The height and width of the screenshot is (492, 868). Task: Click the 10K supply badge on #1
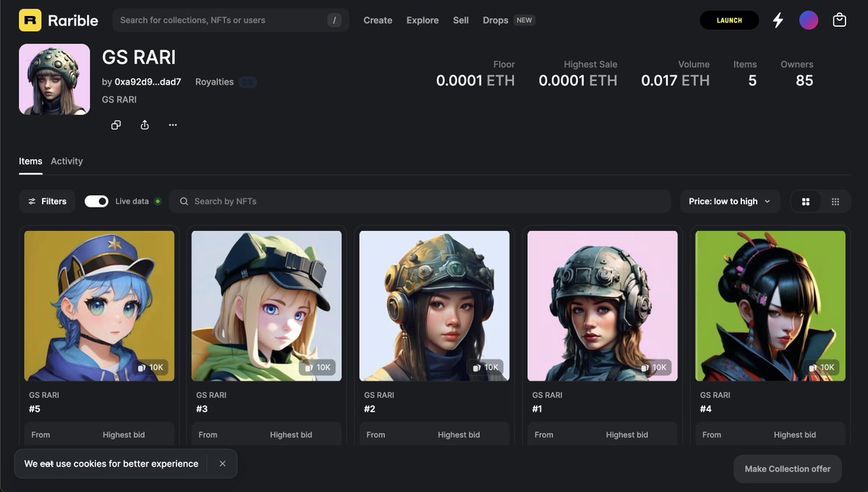pyautogui.click(x=655, y=368)
